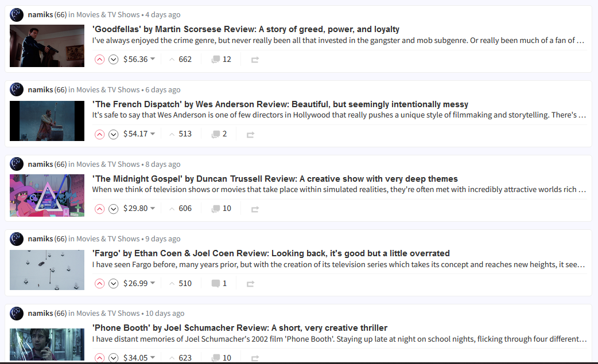Screen dimensions: 598x364
Task: Open 'Fargo' by Ethan Coen review title
Action: (271, 253)
